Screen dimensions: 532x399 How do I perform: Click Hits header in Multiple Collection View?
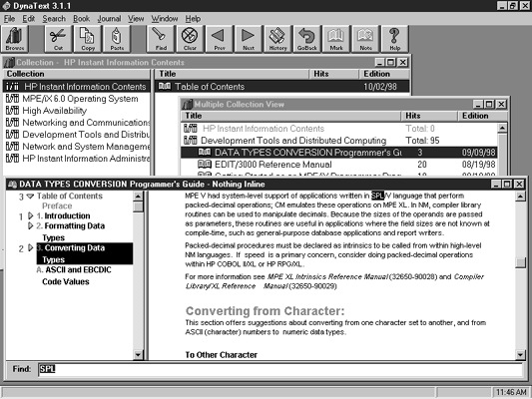[429, 116]
